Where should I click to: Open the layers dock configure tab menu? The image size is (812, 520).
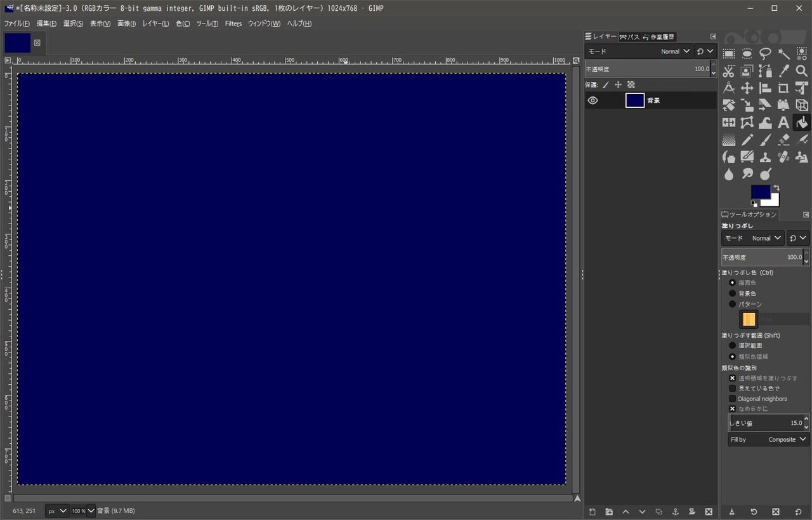click(x=713, y=37)
